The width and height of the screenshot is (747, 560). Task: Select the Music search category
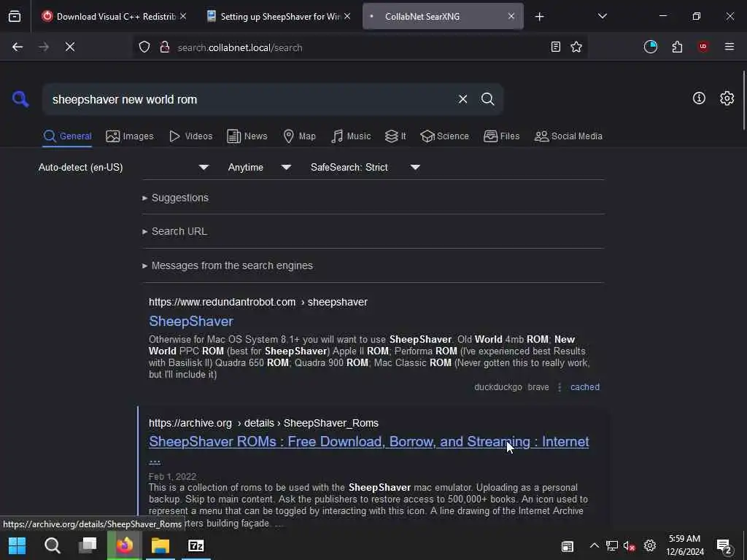point(351,136)
